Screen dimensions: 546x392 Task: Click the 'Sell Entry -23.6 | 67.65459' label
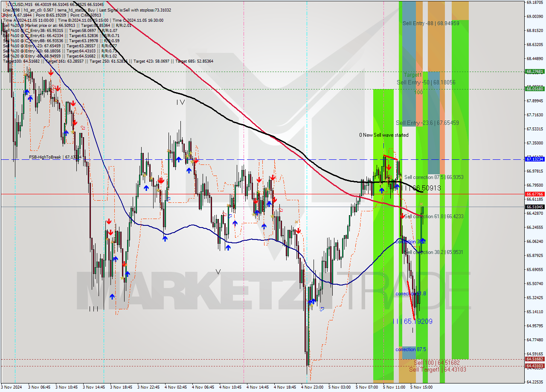(427, 123)
